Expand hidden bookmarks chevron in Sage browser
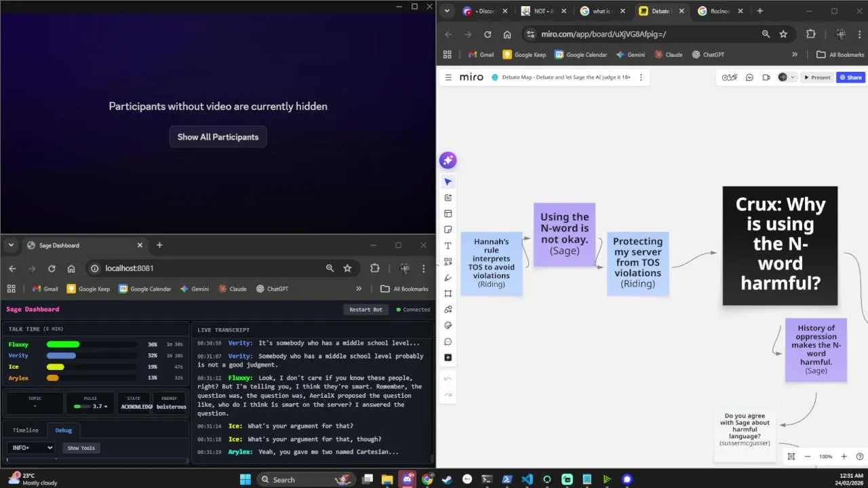 click(359, 289)
